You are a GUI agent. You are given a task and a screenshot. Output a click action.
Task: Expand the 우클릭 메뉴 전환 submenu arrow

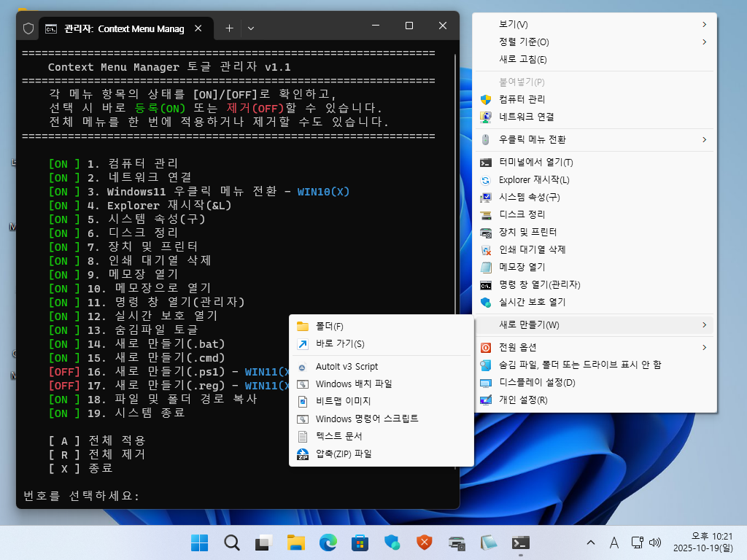click(x=704, y=139)
